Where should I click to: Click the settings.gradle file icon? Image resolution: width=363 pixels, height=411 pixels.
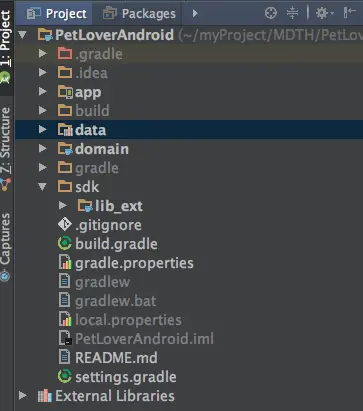click(65, 376)
